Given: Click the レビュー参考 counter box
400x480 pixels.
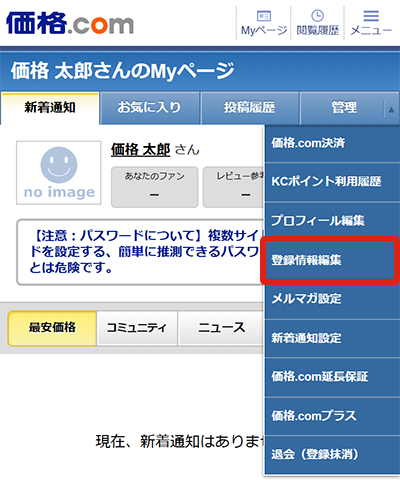Looking at the screenshot, I should pyautogui.click(x=233, y=187).
